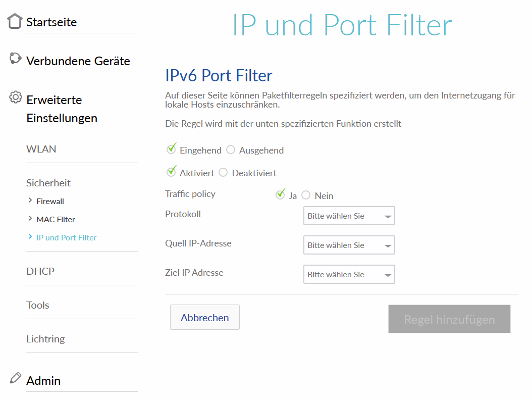
Task: Select the Ausgehend radio button
Action: 231,150
